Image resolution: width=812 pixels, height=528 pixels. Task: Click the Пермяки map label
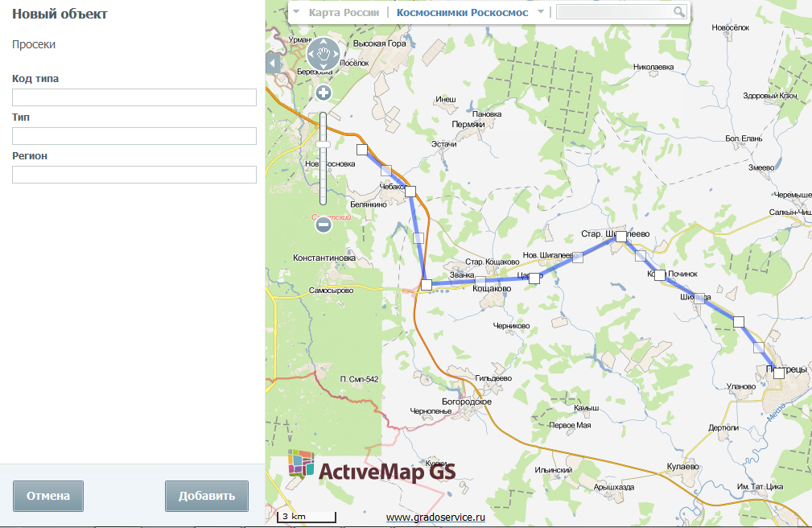[x=468, y=125]
